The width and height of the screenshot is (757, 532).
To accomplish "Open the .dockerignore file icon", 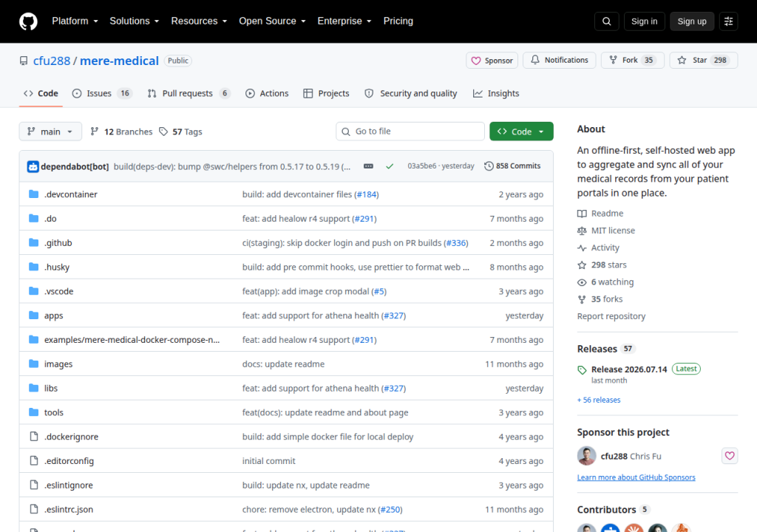I will click(x=33, y=437).
